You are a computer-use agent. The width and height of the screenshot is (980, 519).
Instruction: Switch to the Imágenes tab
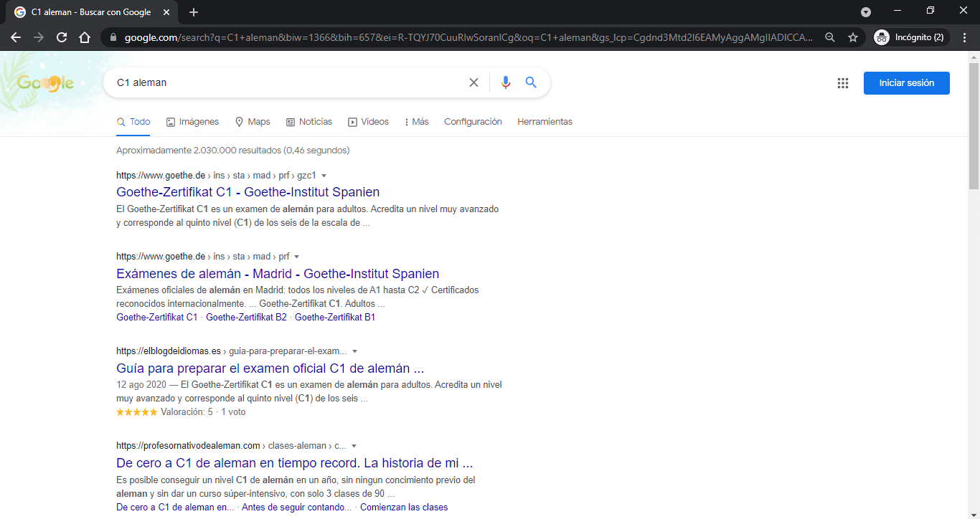(193, 122)
